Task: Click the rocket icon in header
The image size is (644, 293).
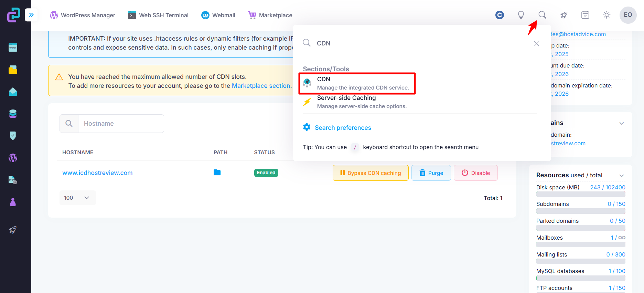Action: point(563,15)
